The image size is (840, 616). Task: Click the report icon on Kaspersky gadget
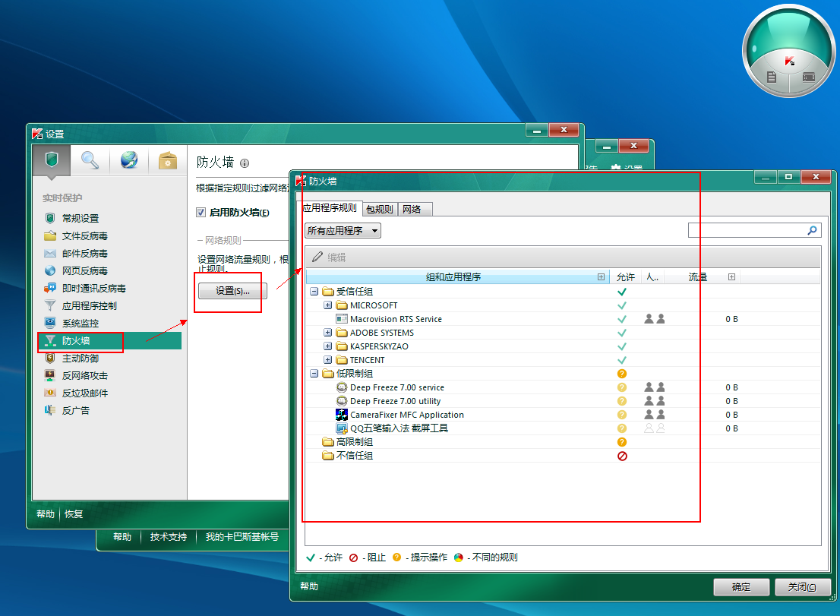pyautogui.click(x=772, y=77)
